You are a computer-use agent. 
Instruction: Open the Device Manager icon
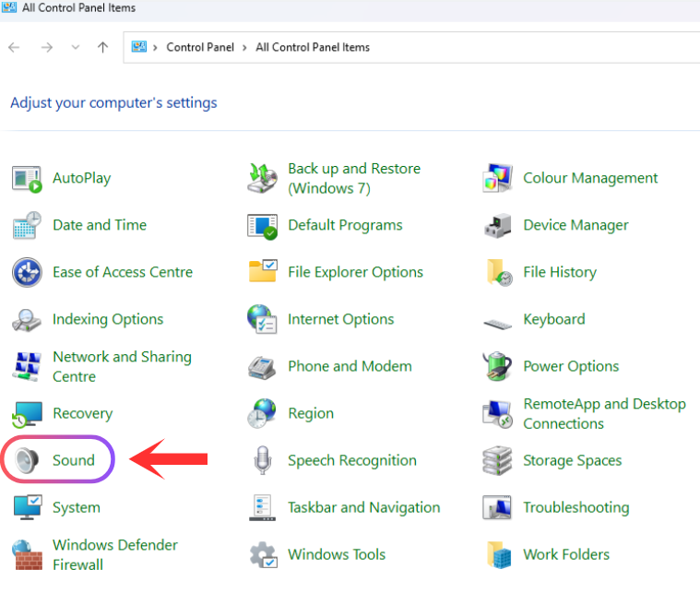[x=497, y=226]
